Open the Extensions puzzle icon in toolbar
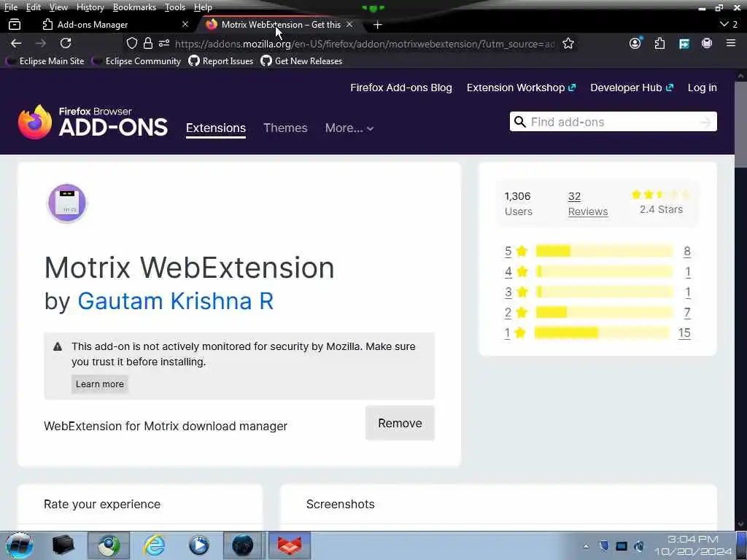This screenshot has height=560, width=747. [659, 44]
